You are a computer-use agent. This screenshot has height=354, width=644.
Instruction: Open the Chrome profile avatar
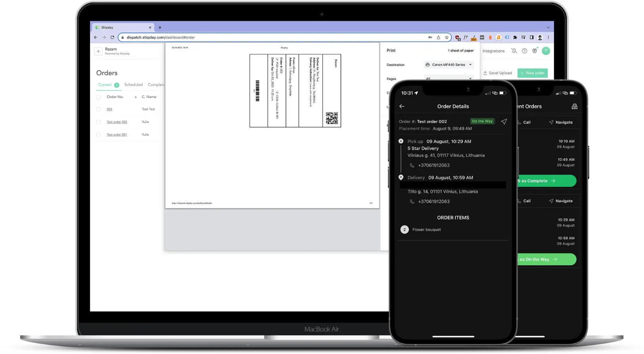[540, 37]
